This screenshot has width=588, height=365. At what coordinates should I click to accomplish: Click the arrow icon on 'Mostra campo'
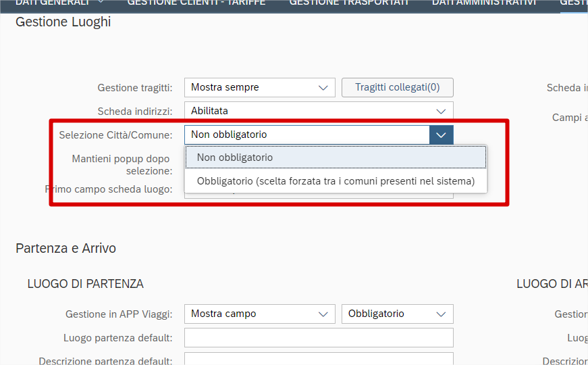tap(323, 314)
